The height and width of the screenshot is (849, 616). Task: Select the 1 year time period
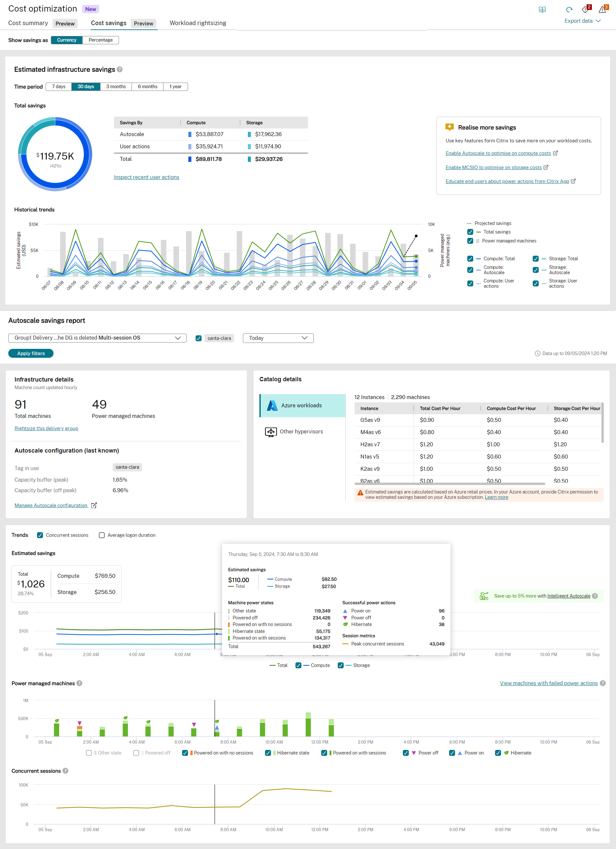175,87
